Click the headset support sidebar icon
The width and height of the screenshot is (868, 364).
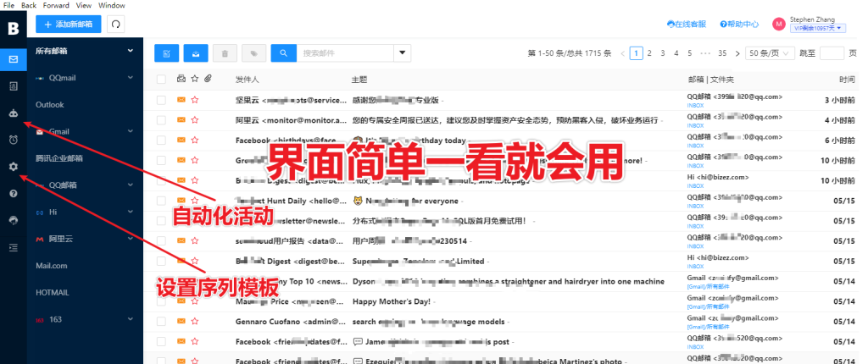[x=14, y=220]
